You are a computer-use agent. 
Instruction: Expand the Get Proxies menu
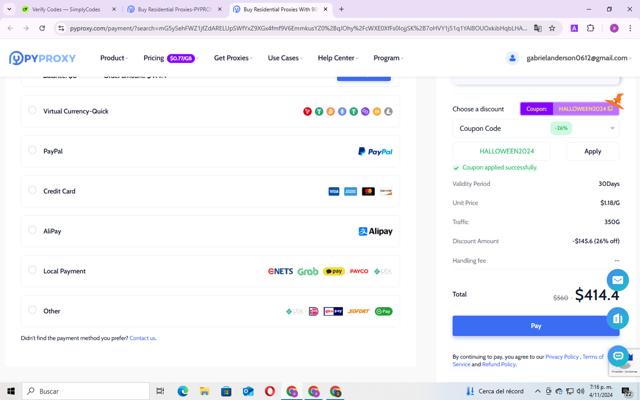[x=233, y=58]
